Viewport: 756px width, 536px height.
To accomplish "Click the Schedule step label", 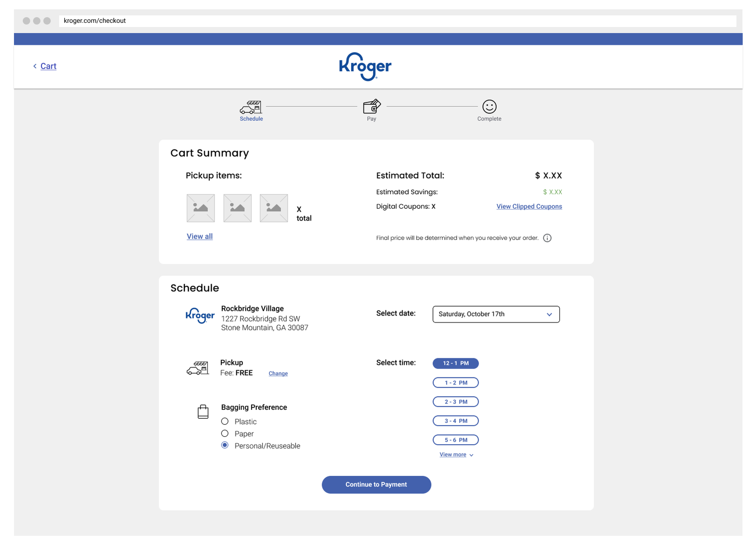I will (x=251, y=119).
